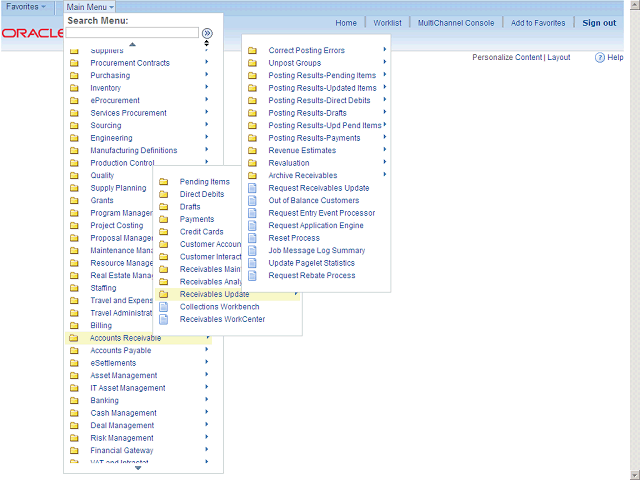The image size is (640, 480).
Task: Click the Help question mark icon
Action: [600, 58]
